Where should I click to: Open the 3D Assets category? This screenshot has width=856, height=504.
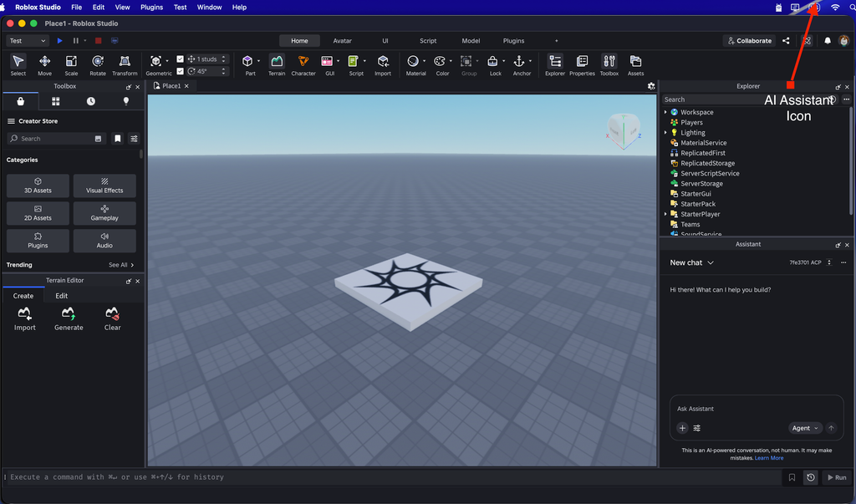38,186
